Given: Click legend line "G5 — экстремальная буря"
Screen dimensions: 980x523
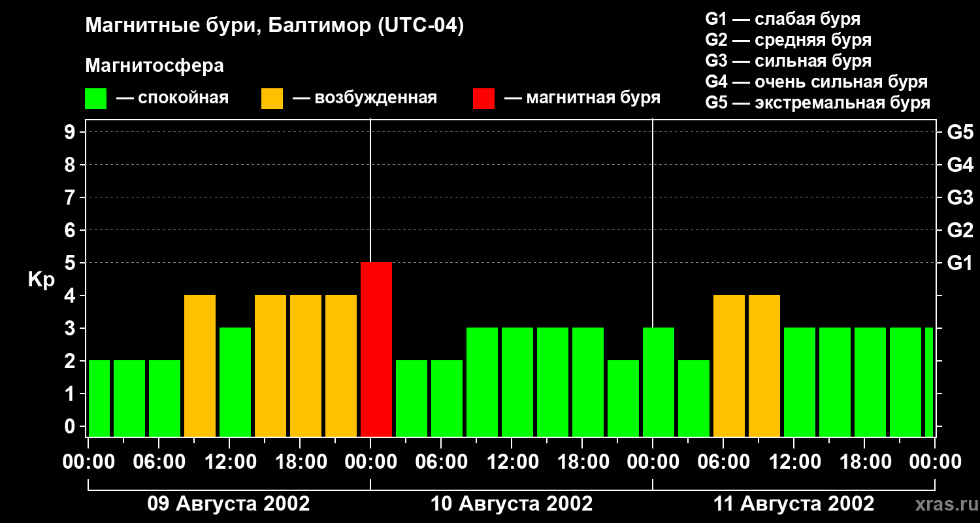Looking at the screenshot, I should coord(817,103).
